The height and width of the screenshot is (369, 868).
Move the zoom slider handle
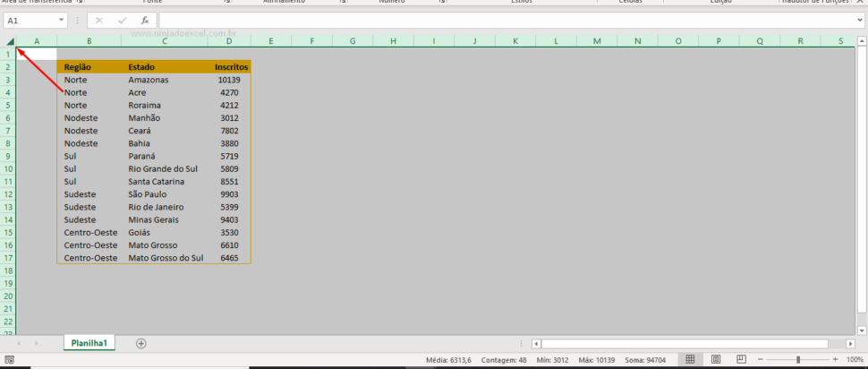797,359
